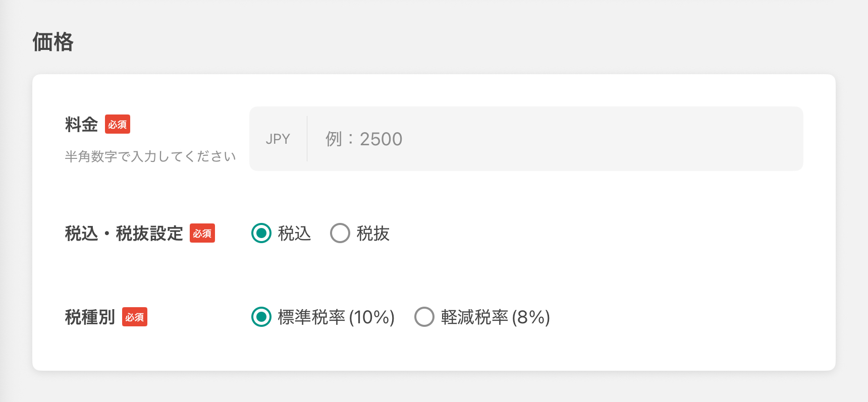Click the 価格 section heading
The width and height of the screenshot is (868, 402).
pos(53,42)
